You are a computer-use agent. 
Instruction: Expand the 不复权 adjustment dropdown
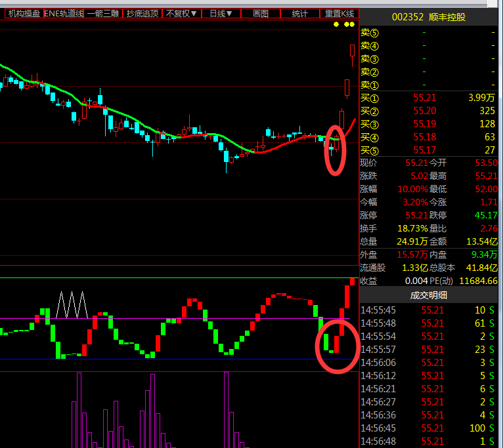pos(182,14)
